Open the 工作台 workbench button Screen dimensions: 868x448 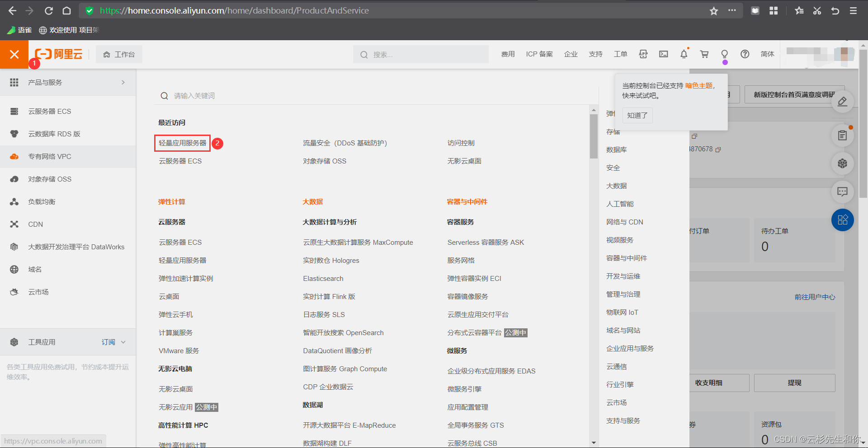tap(119, 54)
